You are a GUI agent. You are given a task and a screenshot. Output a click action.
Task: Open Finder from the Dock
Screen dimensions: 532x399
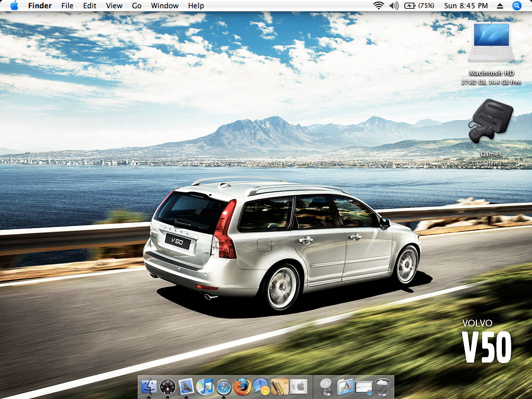pyautogui.click(x=149, y=387)
